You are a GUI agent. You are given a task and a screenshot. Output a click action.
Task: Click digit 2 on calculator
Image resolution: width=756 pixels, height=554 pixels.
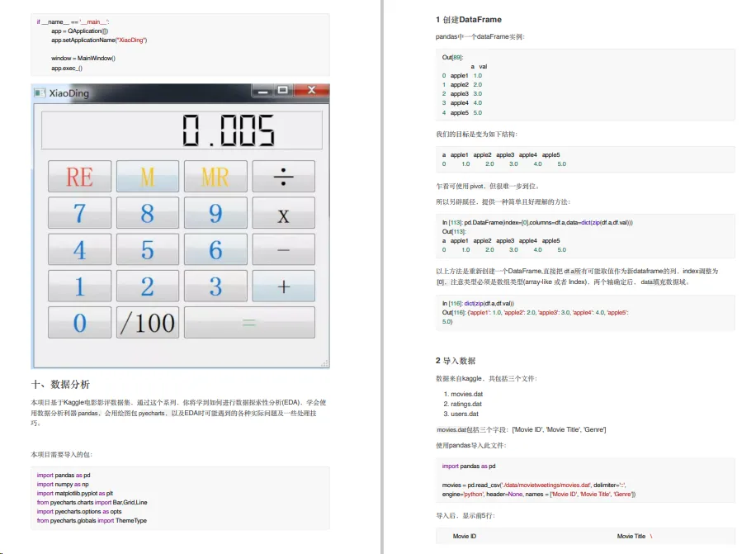coord(148,286)
